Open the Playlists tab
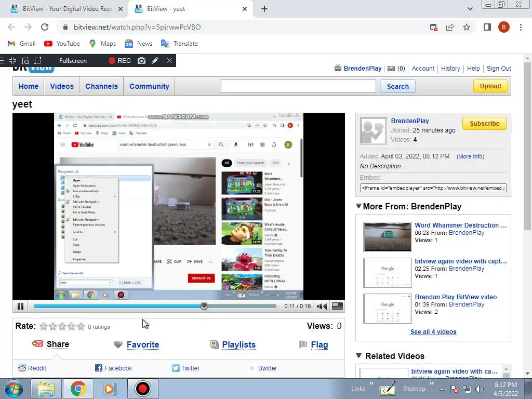 pyautogui.click(x=238, y=345)
